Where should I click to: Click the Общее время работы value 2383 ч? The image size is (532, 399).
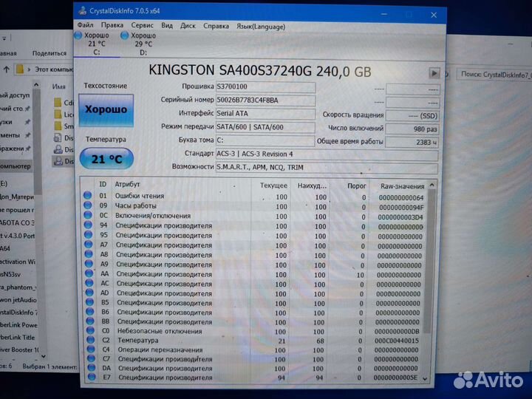[x=412, y=142]
